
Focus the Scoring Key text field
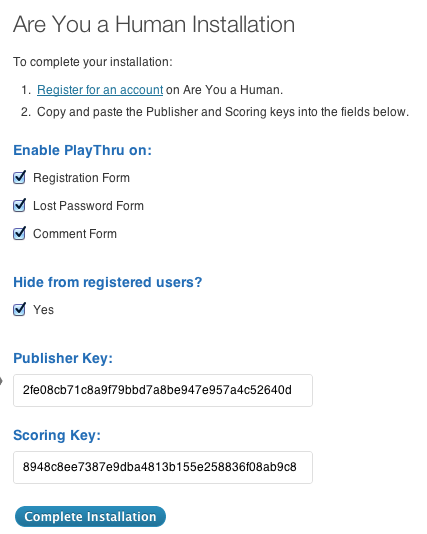(163, 467)
